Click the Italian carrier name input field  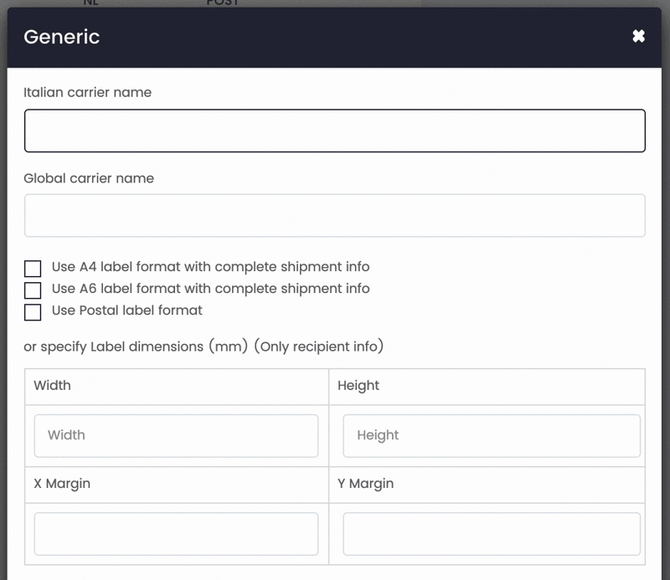coord(334,131)
